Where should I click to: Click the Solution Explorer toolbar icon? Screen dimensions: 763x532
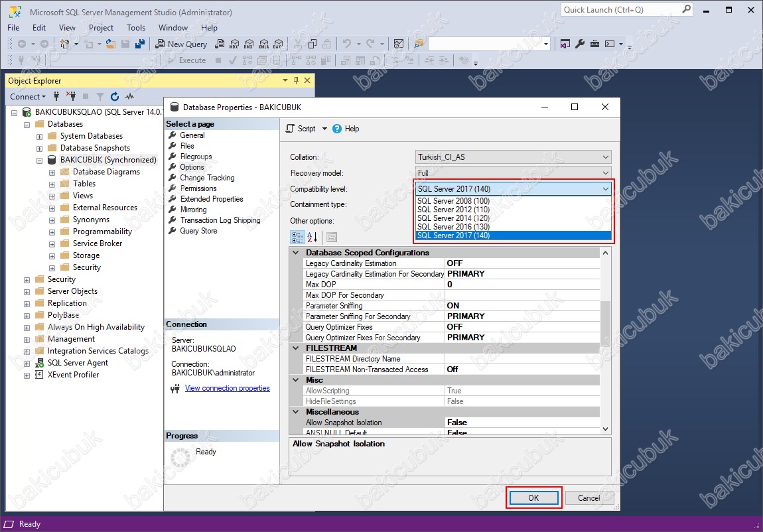565,44
